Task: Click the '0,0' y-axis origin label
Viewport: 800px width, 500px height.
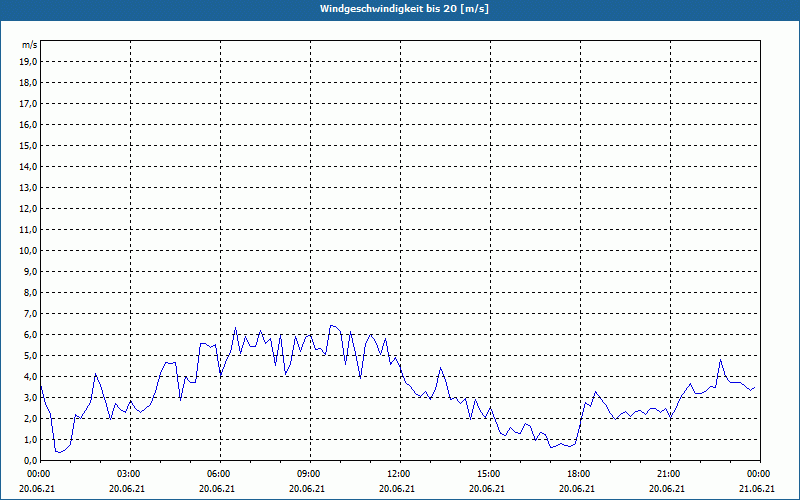Action: (30, 461)
